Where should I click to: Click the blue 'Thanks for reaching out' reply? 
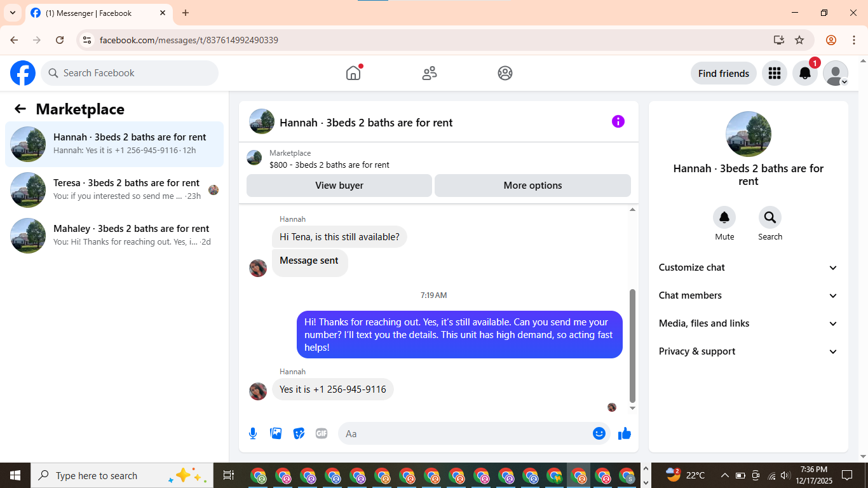pyautogui.click(x=459, y=335)
